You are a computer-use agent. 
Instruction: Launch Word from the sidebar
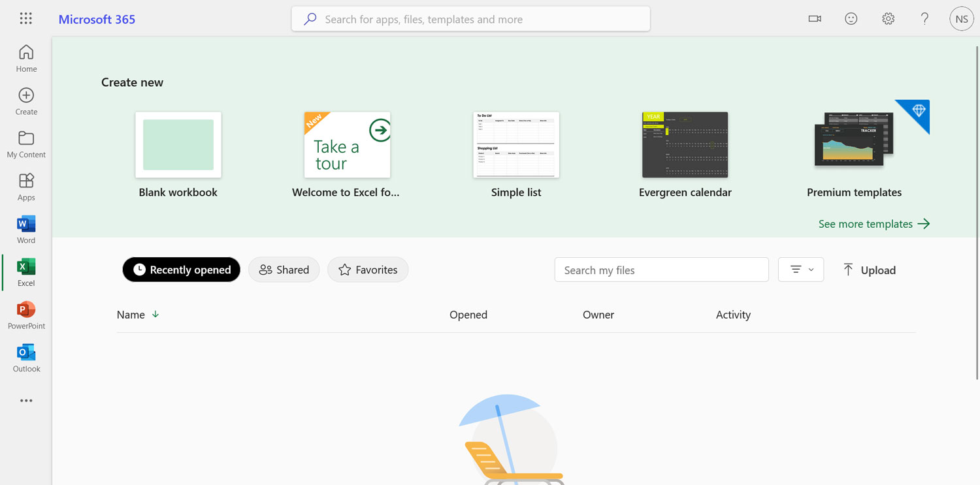click(26, 230)
